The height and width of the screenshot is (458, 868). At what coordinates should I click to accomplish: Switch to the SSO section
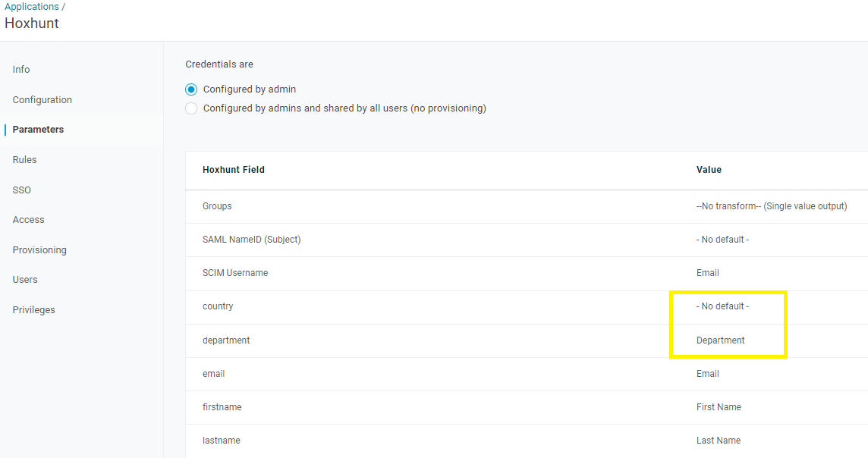click(x=21, y=190)
